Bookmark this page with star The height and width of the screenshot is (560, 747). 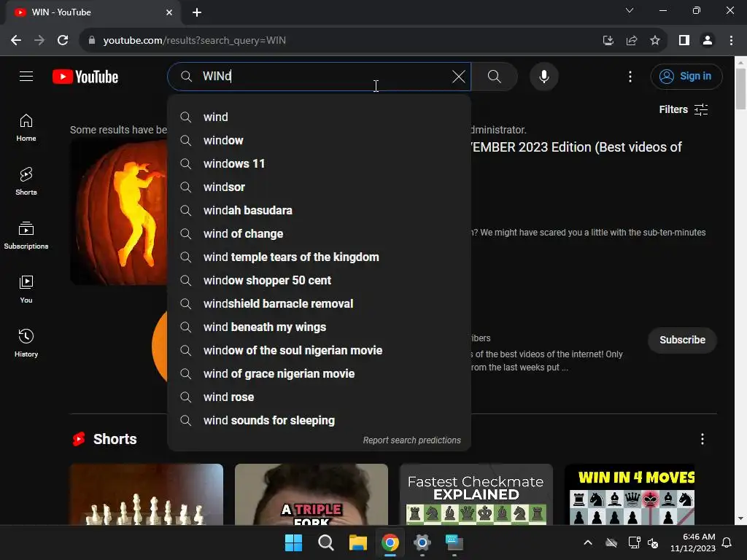click(x=655, y=41)
